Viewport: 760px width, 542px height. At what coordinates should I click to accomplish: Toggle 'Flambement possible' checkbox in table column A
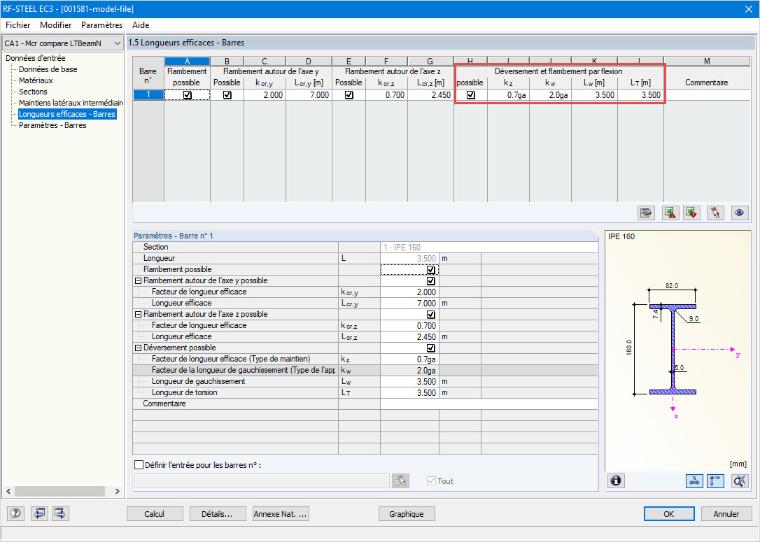187,95
